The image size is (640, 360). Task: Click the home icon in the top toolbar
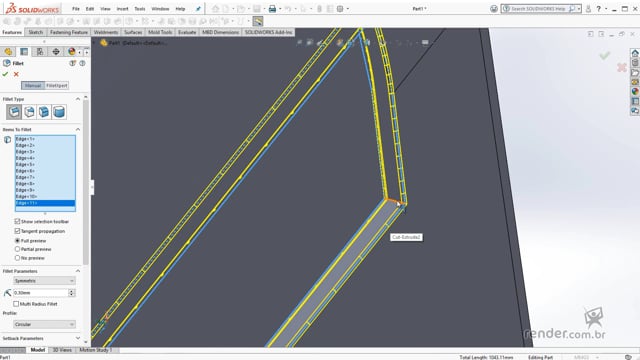click(216, 9)
